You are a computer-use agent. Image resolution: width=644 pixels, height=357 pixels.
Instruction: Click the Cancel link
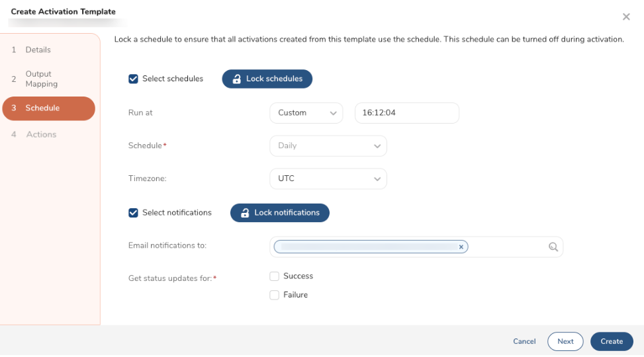point(524,342)
